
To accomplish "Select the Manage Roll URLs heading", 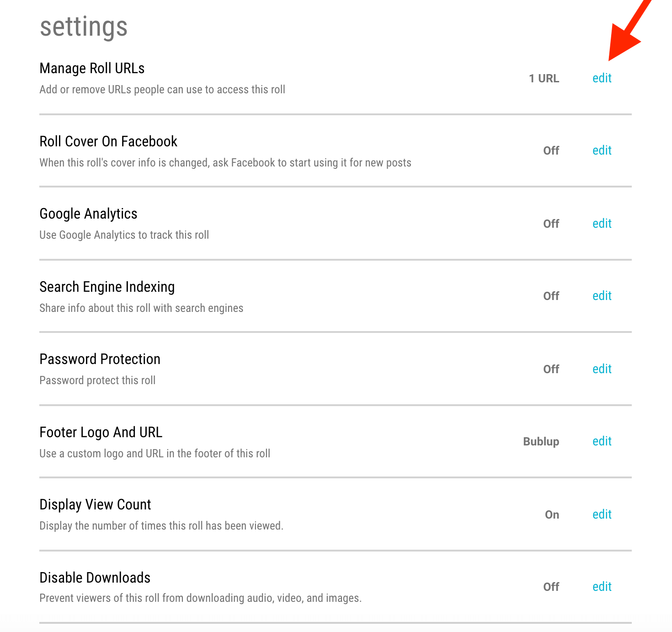I will (x=92, y=68).
